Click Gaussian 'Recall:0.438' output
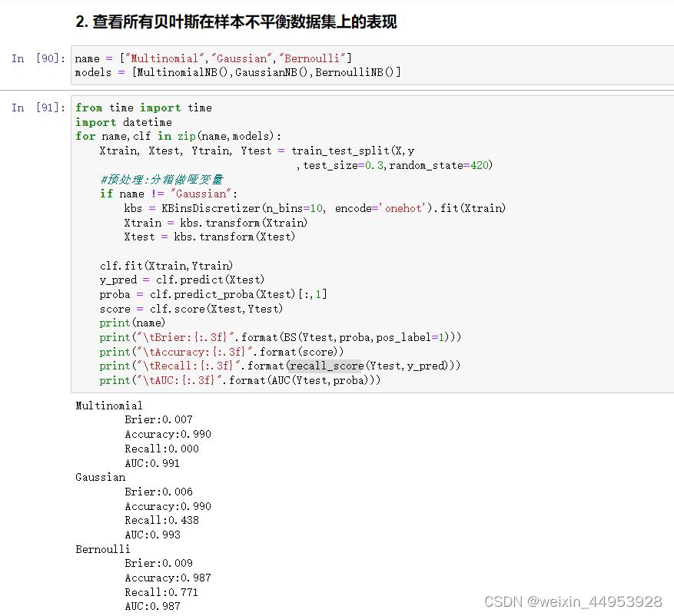This screenshot has width=674, height=616. click(161, 520)
